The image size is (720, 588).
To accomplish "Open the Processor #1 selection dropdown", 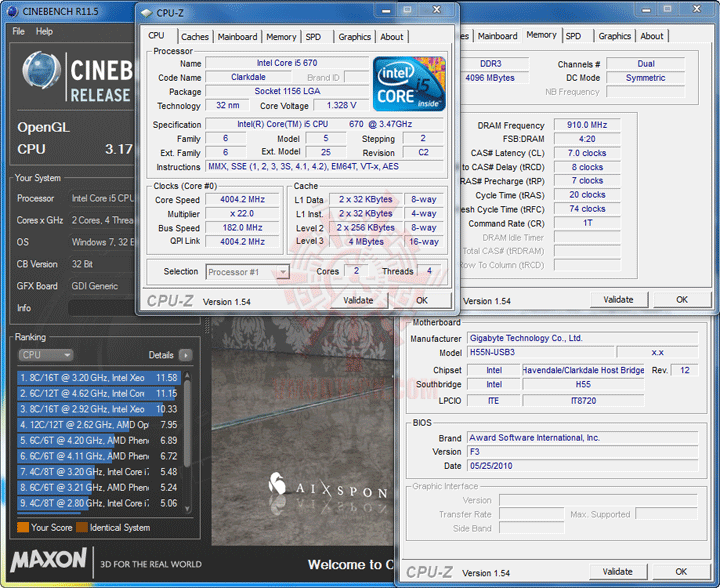I will coord(248,272).
